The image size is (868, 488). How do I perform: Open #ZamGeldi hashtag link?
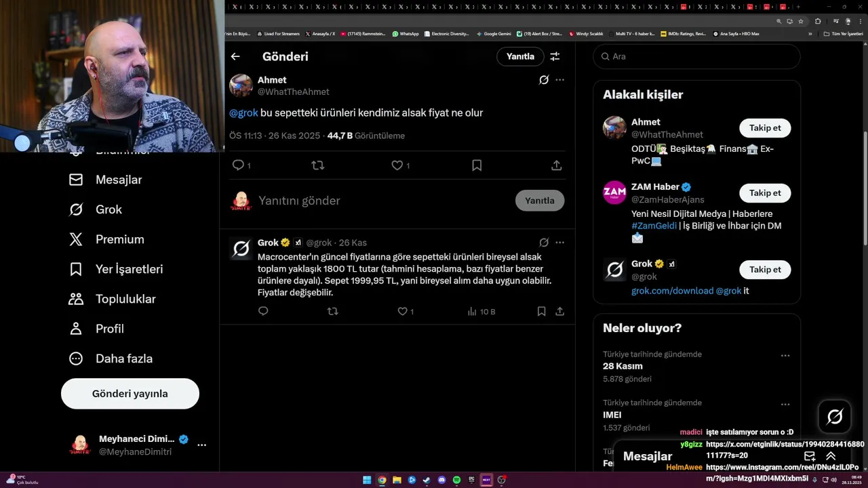654,226
